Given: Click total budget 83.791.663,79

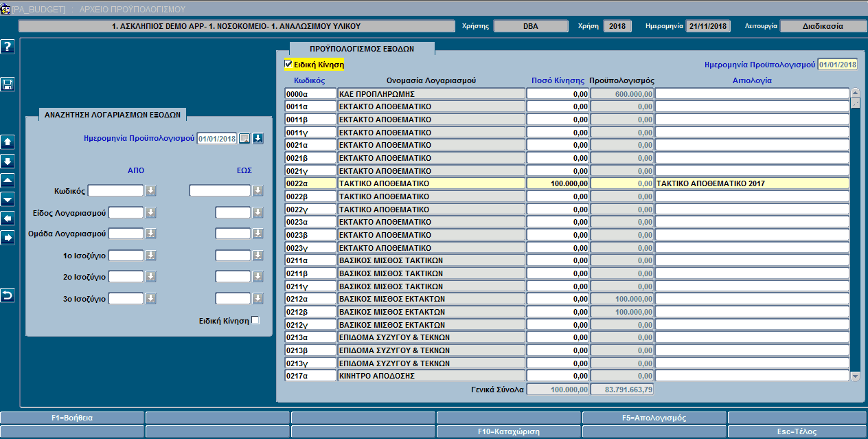Looking at the screenshot, I should (622, 390).
